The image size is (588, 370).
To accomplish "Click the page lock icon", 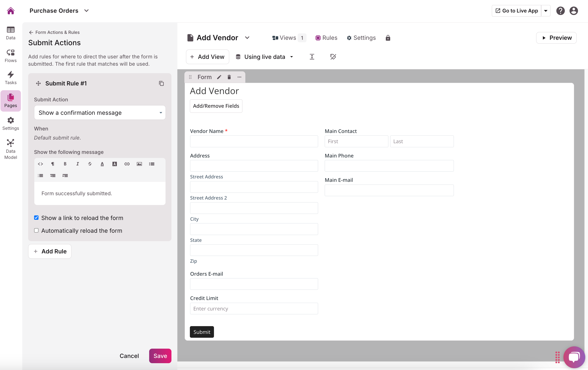I will tap(388, 38).
